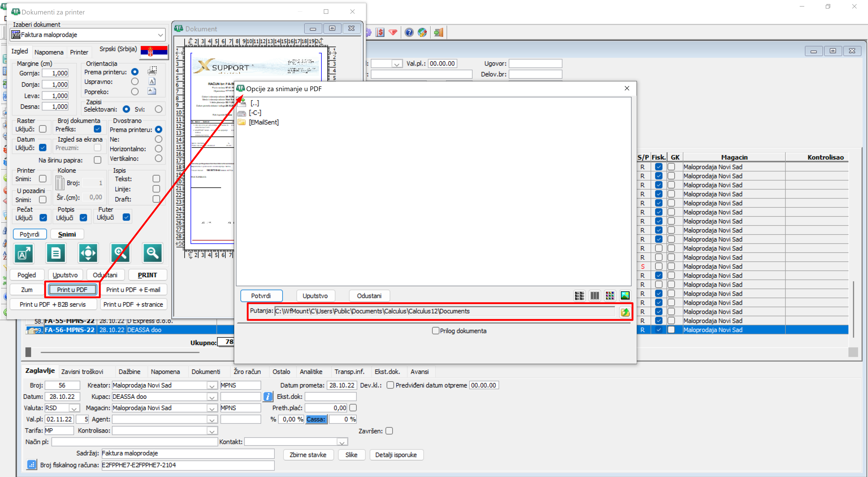The height and width of the screenshot is (477, 868).
Task: Select the colored small-icons grid view
Action: 610,296
